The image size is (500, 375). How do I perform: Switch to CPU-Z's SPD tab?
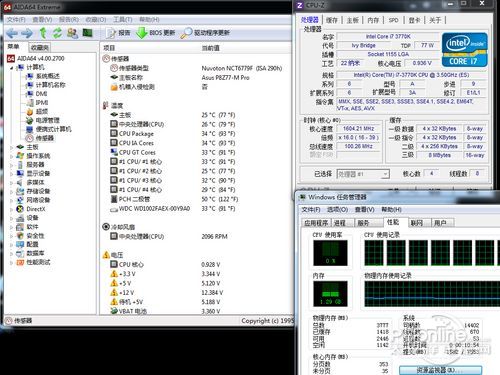[393, 20]
